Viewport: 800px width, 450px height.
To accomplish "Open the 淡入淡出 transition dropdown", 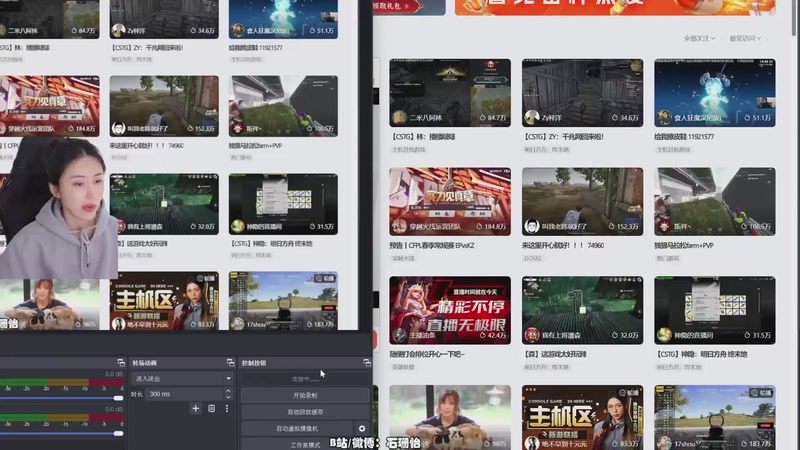I will click(x=182, y=379).
